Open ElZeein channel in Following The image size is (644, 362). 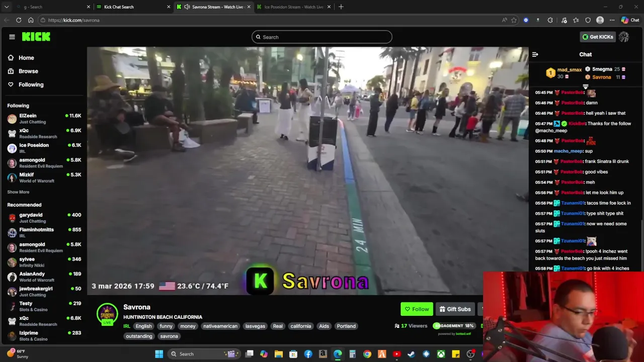44,119
